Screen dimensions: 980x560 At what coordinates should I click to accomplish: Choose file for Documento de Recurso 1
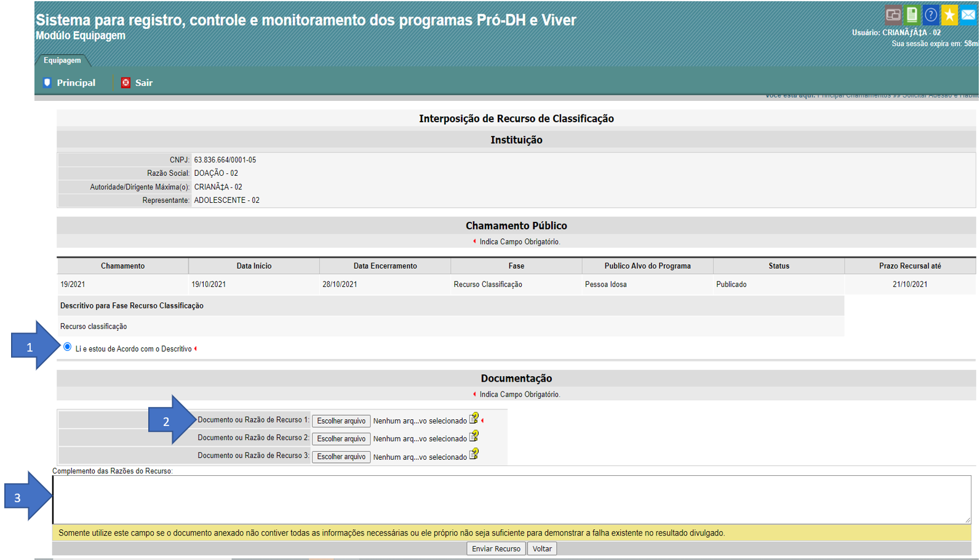pyautogui.click(x=341, y=421)
